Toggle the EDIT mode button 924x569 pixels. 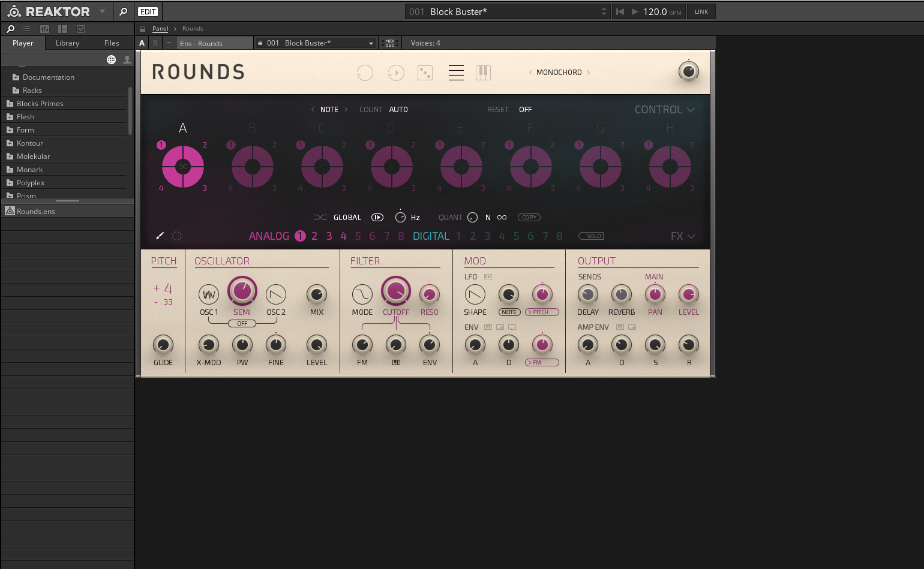coord(148,11)
